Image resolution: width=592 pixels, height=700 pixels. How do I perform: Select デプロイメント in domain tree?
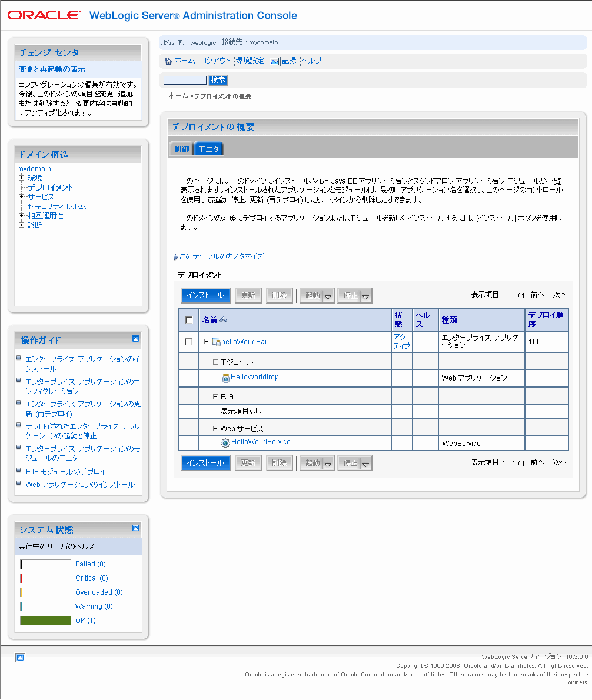coord(50,188)
